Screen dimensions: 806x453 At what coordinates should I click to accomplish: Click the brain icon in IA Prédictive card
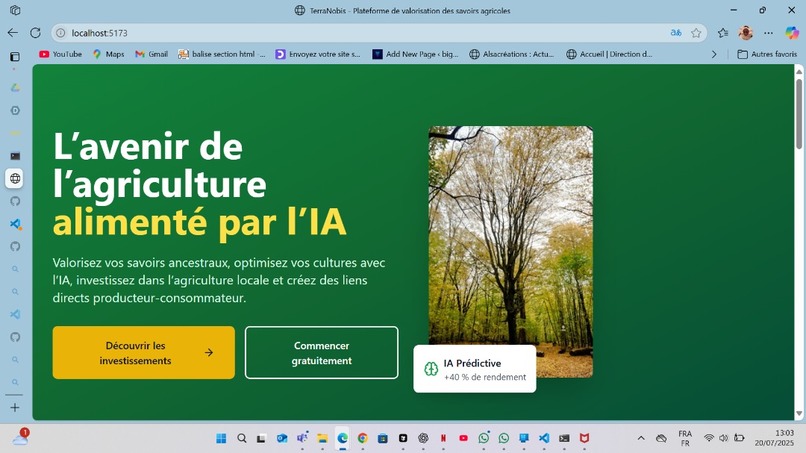click(x=431, y=369)
